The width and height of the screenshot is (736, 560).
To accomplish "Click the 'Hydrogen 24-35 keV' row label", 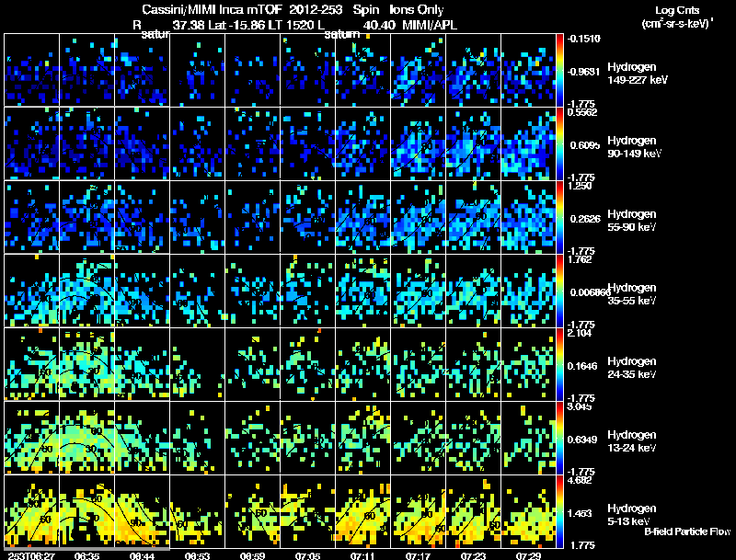I will tap(632, 368).
